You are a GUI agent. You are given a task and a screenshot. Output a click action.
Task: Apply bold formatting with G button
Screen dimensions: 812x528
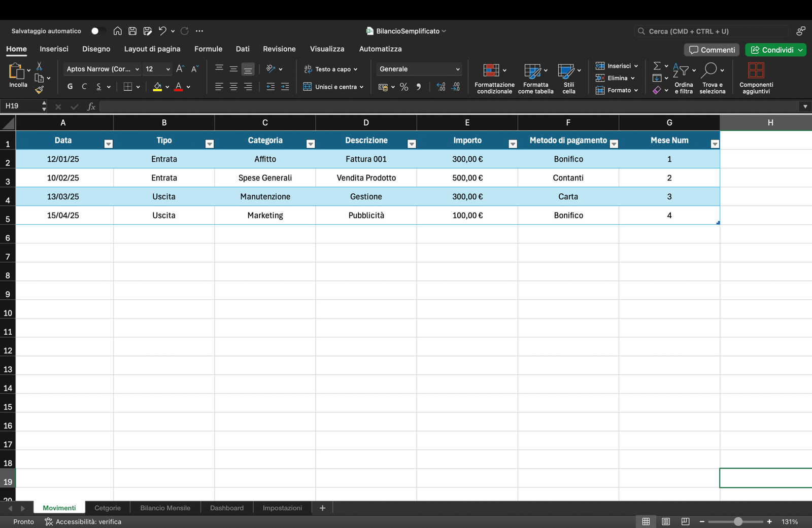tap(70, 87)
